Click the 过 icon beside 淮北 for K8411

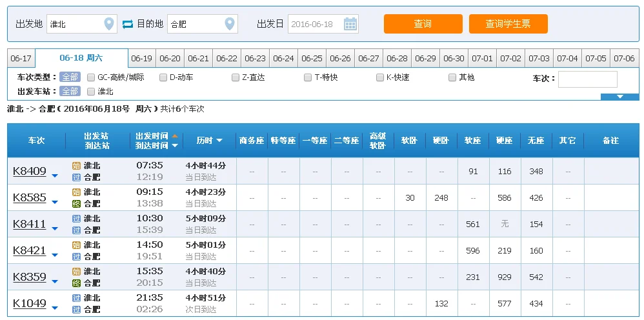[76, 219]
